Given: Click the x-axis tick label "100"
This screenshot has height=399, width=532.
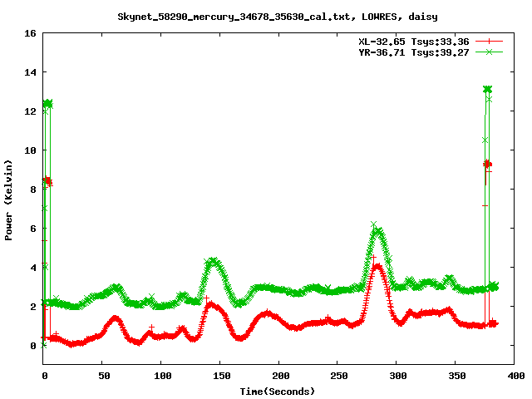Looking at the screenshot, I should [163, 376].
